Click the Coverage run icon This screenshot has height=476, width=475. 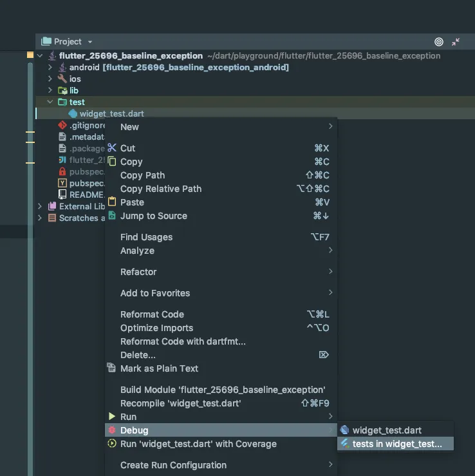pos(111,444)
